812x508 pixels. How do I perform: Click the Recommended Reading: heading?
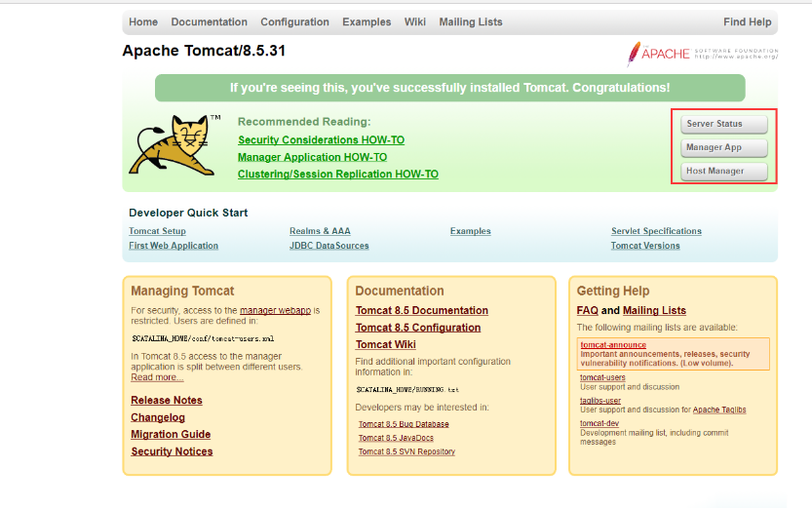(x=304, y=122)
